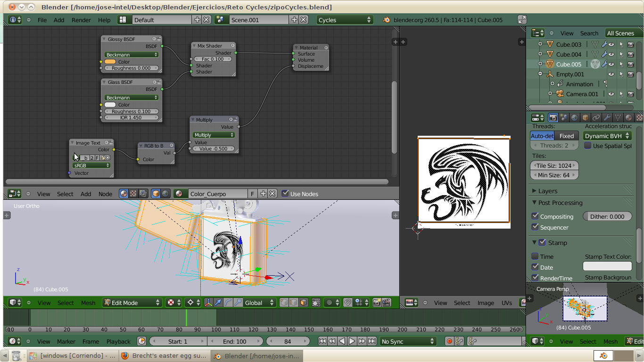The image size is (644, 362).
Task: Select material nodes icon in node header
Action: point(124,194)
